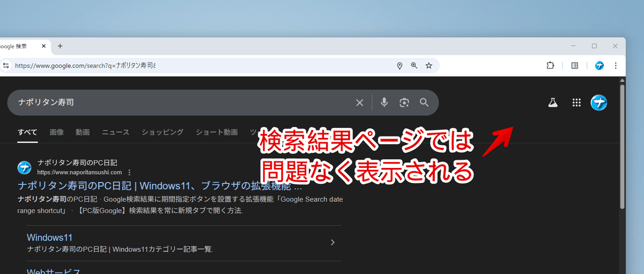
Task: Open the Windows11 sitelink
Action: [x=50, y=237]
